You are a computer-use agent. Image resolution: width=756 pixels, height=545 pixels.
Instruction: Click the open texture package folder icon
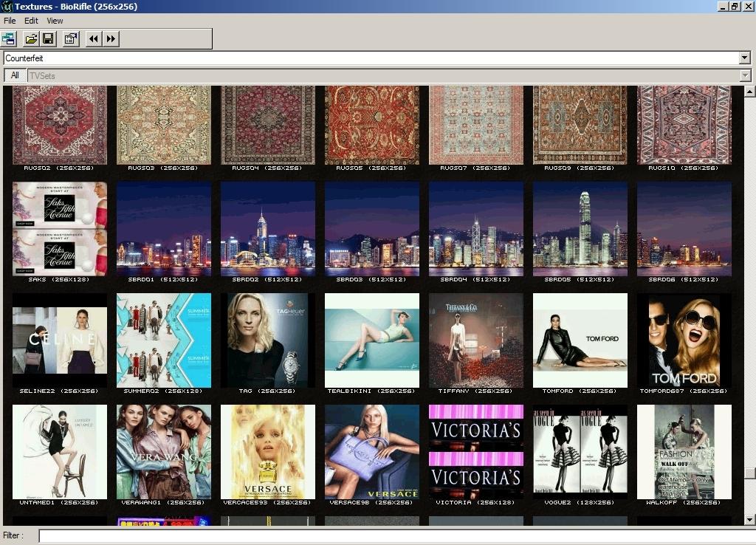click(x=31, y=38)
